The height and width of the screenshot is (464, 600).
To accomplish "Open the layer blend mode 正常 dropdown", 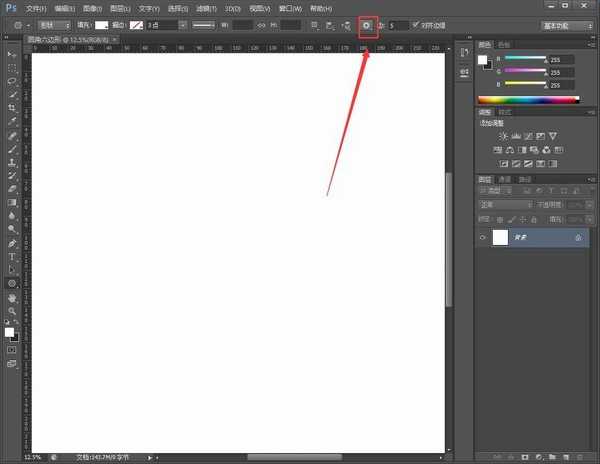I will point(506,205).
